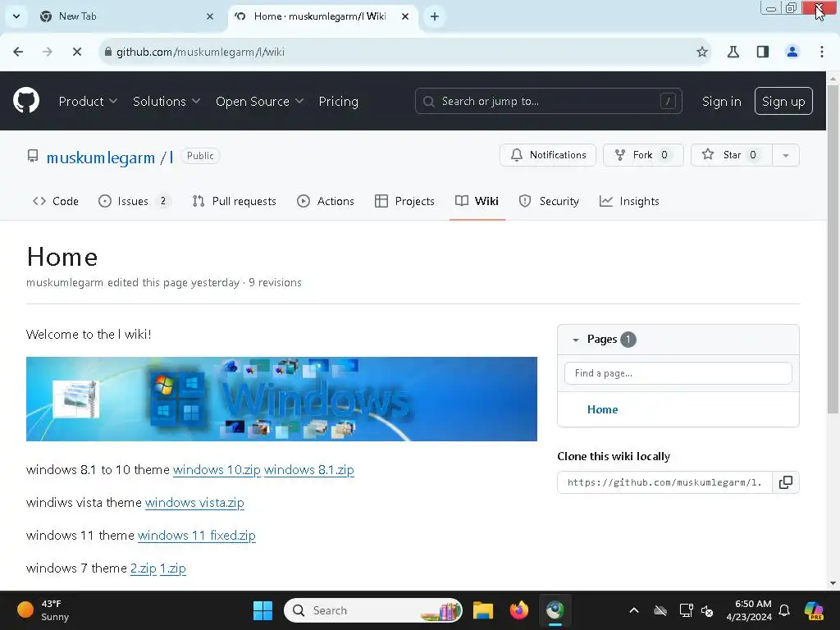Open File Explorer from taskbar

coord(482,610)
